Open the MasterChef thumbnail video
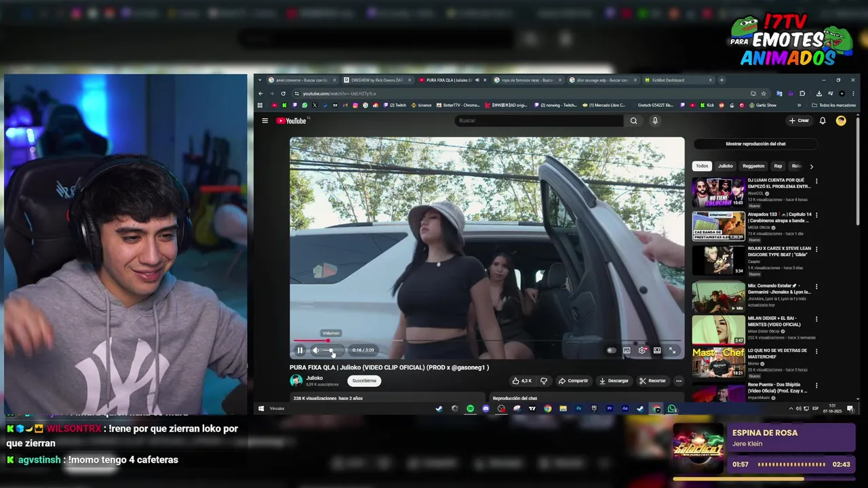The image size is (868, 488). pyautogui.click(x=718, y=363)
